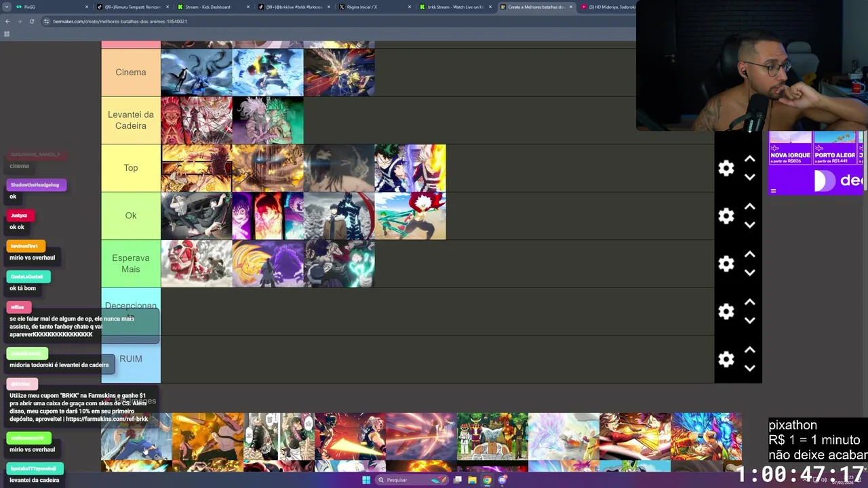Close the Create a Melhores batalhas tab
Image resolution: width=868 pixels, height=488 pixels.
coord(571,7)
